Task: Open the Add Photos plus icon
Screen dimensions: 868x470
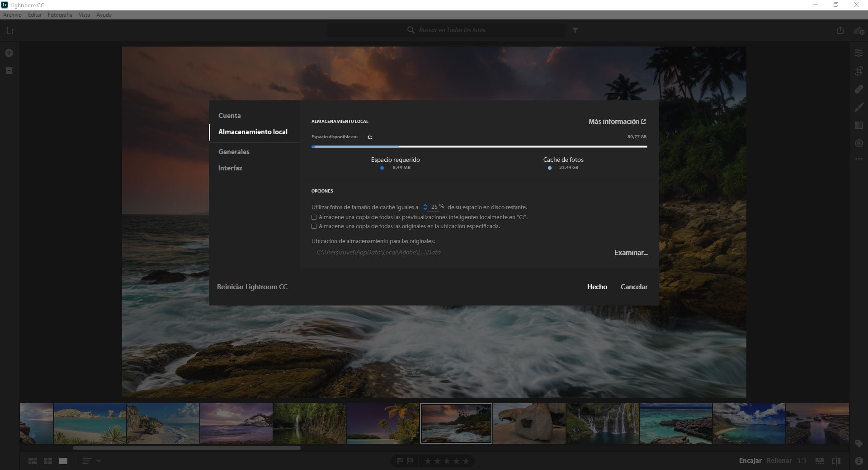Action: coord(9,53)
